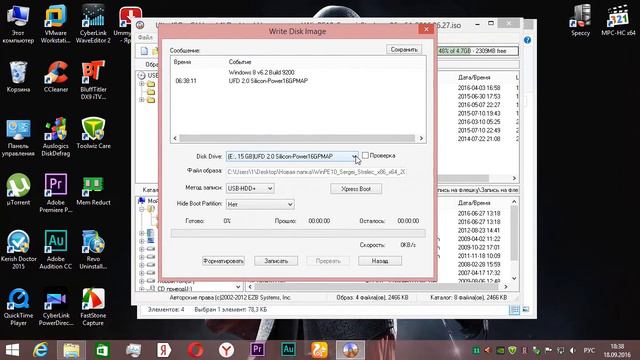The image size is (640, 360).
Task: Launch Opera browser from the taskbar
Action: coord(195,350)
